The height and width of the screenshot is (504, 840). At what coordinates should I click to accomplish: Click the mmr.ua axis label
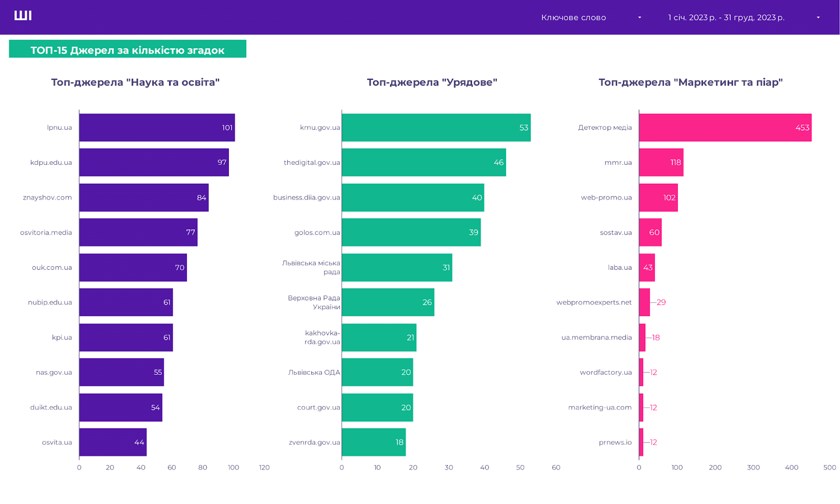(618, 163)
